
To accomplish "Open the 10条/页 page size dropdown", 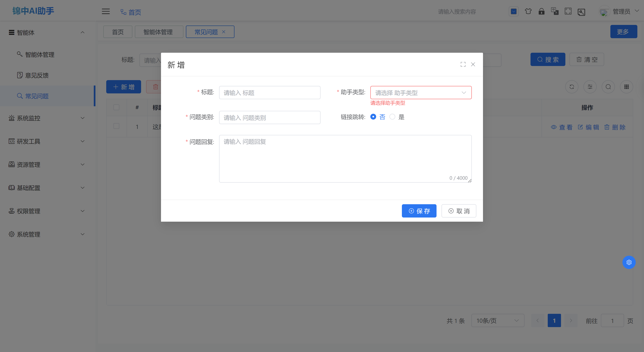I will pos(498,320).
